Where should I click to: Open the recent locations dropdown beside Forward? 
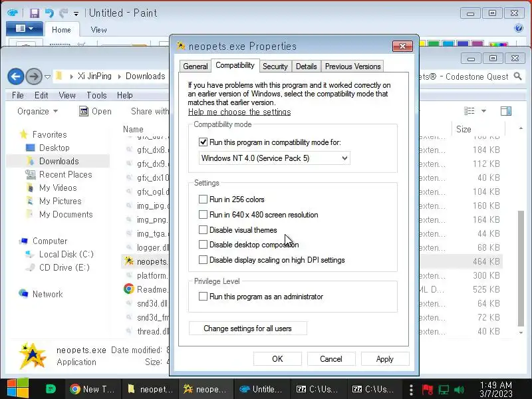tap(48, 76)
